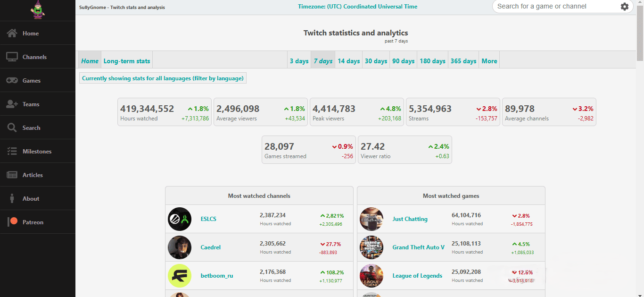Click the Most watched channels header
This screenshot has width=644, height=297.
point(259,195)
